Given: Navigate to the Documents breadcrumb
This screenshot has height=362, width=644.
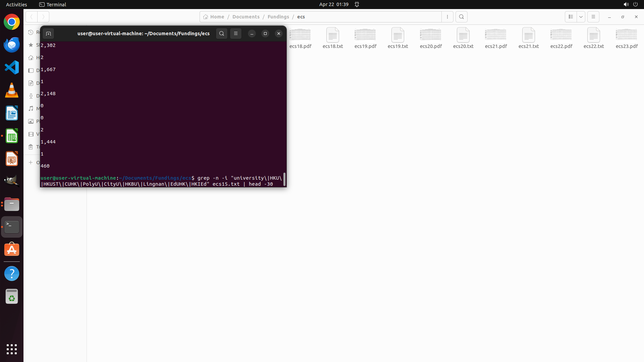Looking at the screenshot, I should [x=246, y=17].
